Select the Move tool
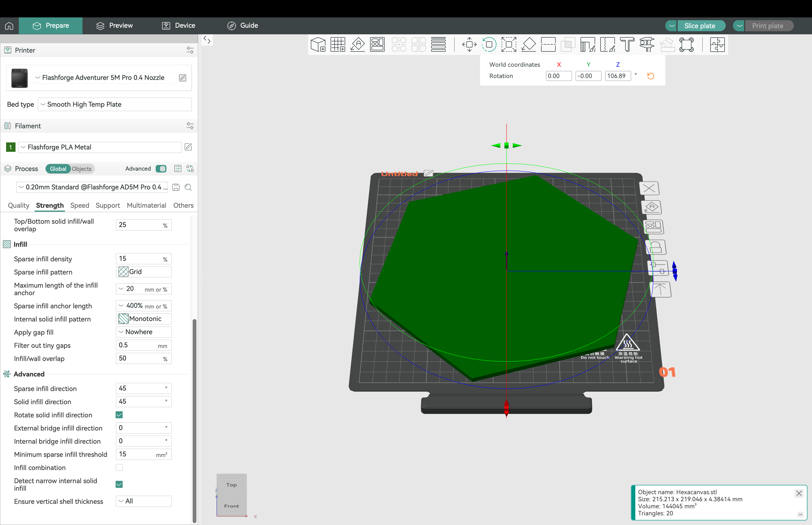This screenshot has width=812, height=525. 469,45
